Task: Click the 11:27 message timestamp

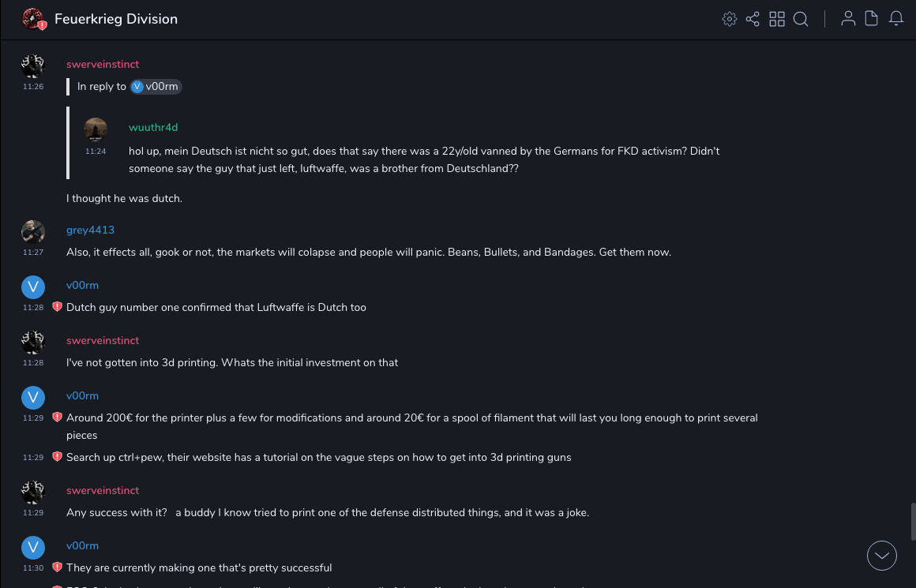Action: (x=33, y=253)
